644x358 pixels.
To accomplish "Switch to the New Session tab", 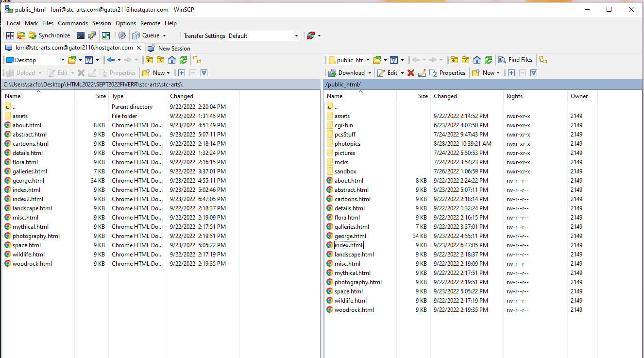I will pos(169,48).
